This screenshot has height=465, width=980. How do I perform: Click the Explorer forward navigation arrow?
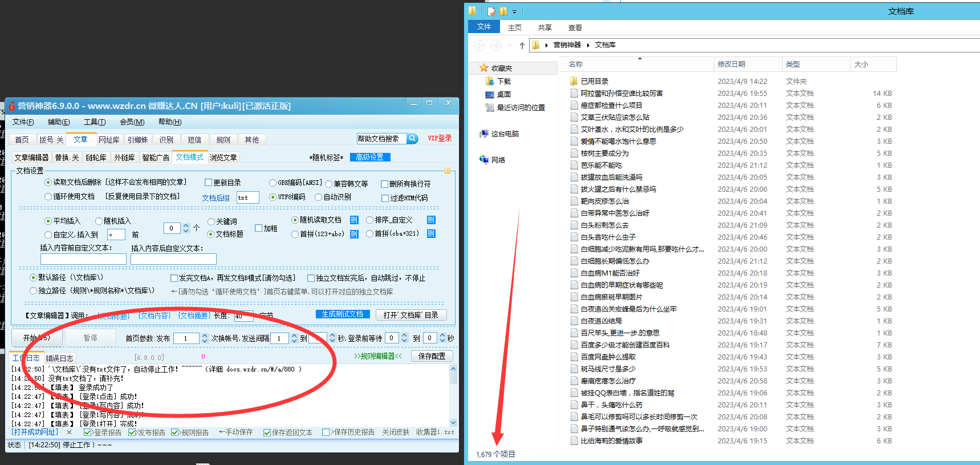click(x=496, y=45)
